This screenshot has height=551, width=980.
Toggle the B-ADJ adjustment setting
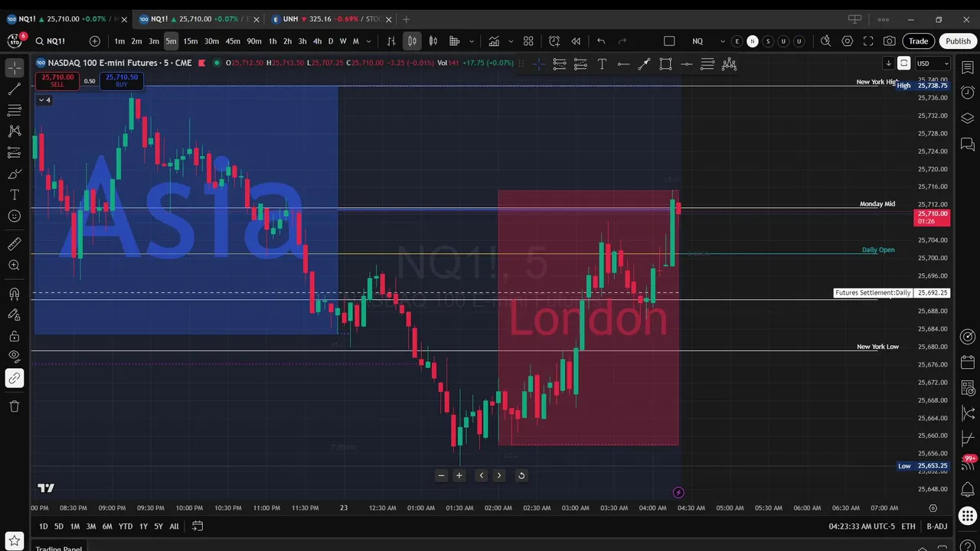click(x=936, y=526)
